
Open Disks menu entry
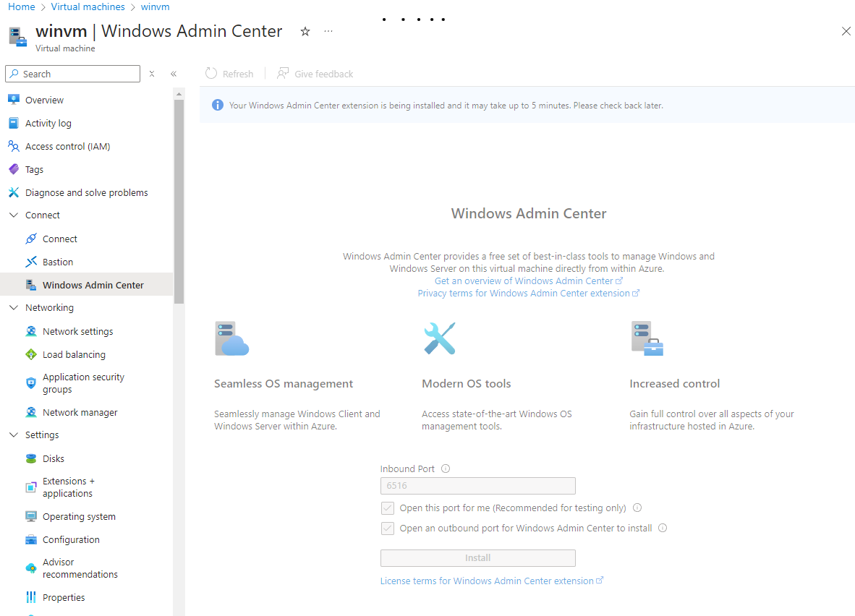(x=87, y=458)
